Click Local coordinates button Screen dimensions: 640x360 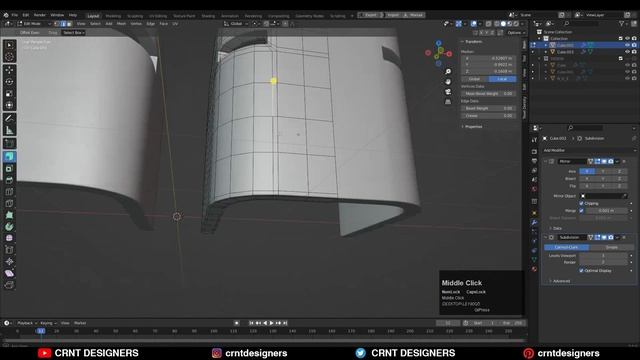(502, 79)
